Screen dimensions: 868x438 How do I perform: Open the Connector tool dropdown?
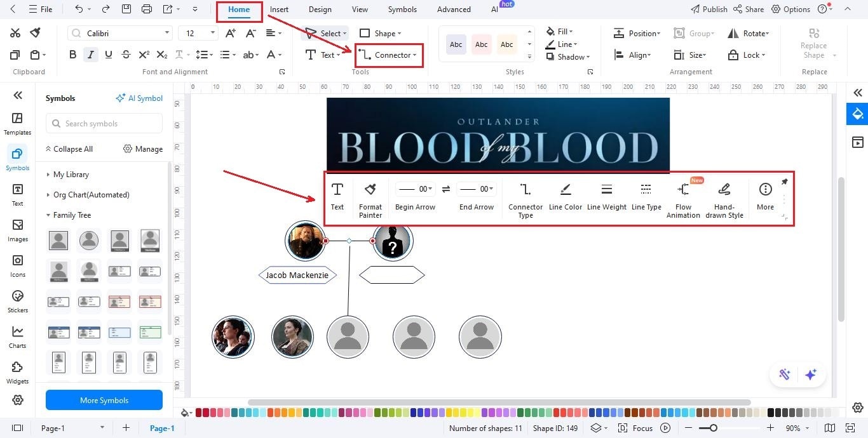point(415,55)
